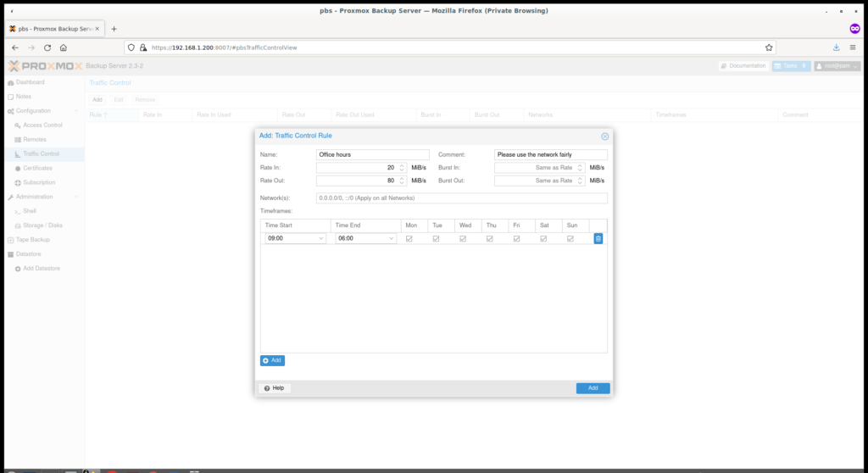Open a new browser tab
The width and height of the screenshot is (868, 473).
point(114,28)
